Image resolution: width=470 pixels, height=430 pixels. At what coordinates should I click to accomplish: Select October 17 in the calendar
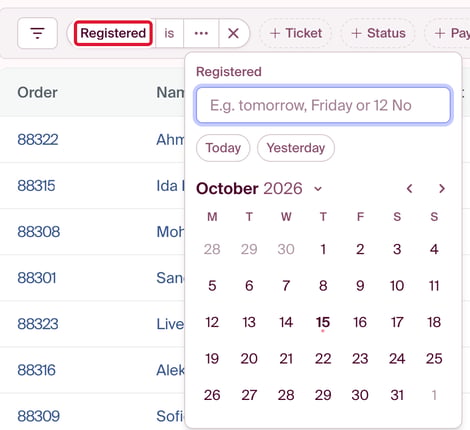tap(397, 322)
